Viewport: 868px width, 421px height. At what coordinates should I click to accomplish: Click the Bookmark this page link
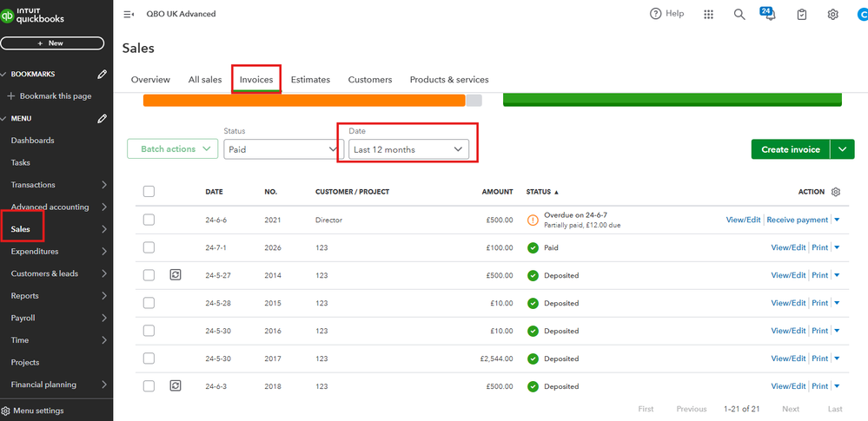pos(56,96)
